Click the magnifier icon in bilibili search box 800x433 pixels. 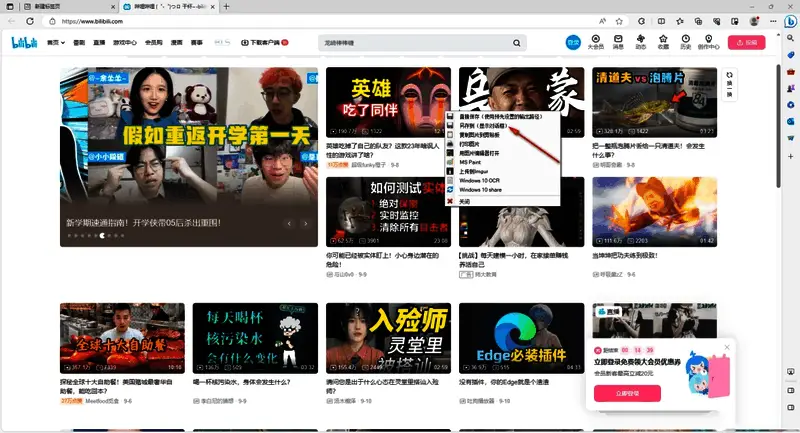pyautogui.click(x=516, y=43)
